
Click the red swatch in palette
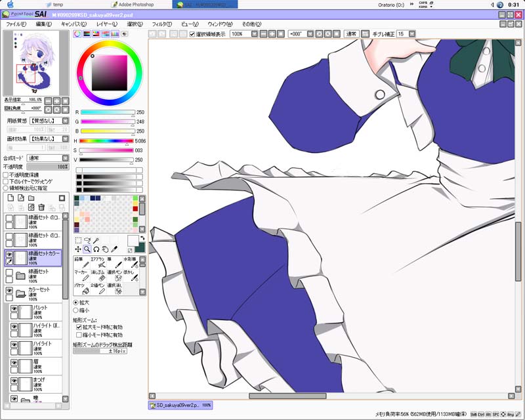click(x=135, y=209)
